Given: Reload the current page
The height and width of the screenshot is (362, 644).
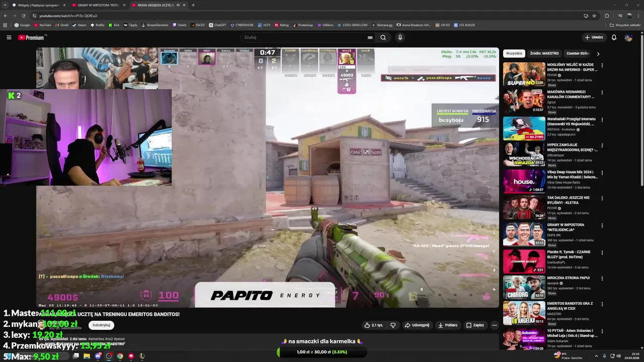Looking at the screenshot, I should pos(23,16).
